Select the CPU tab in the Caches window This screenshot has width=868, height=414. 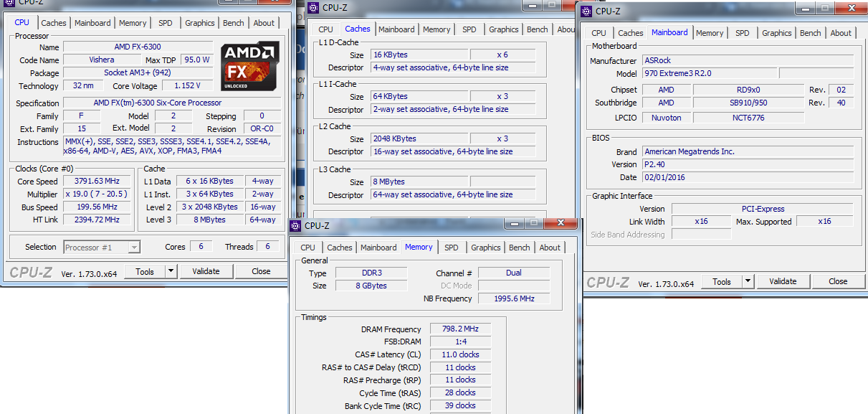[x=325, y=29]
